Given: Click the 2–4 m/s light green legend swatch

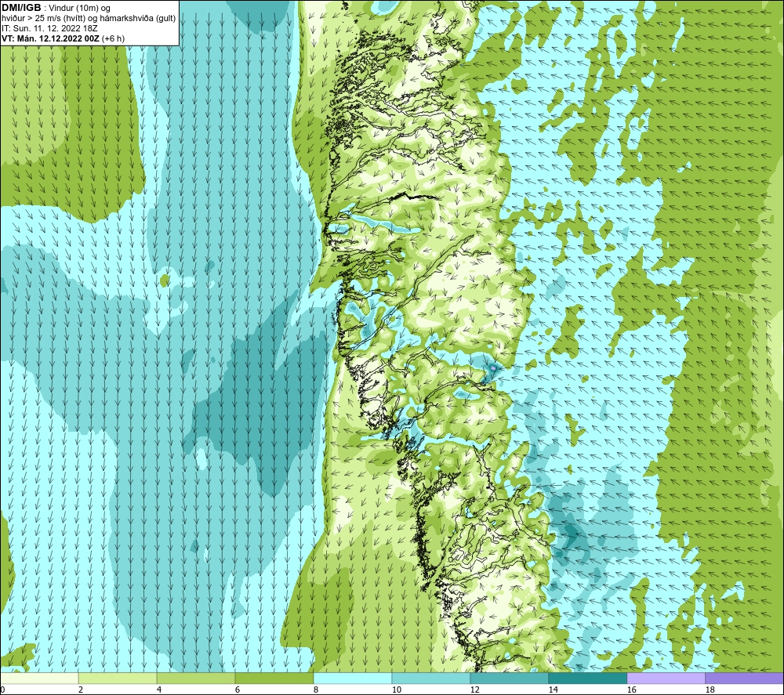Looking at the screenshot, I should point(118,679).
